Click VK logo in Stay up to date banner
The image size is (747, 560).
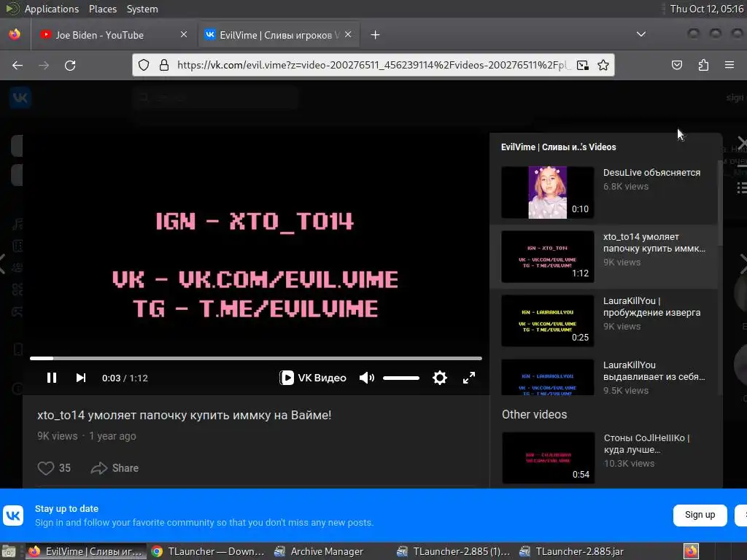13,516
